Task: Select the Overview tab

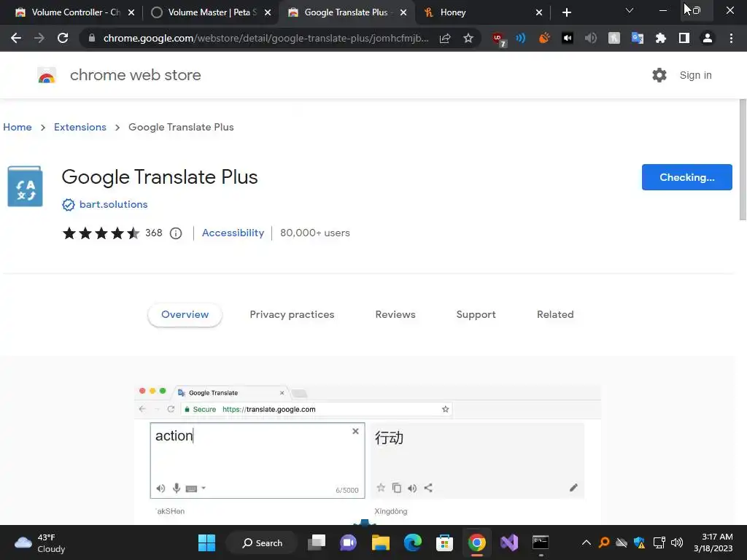Action: tap(185, 315)
